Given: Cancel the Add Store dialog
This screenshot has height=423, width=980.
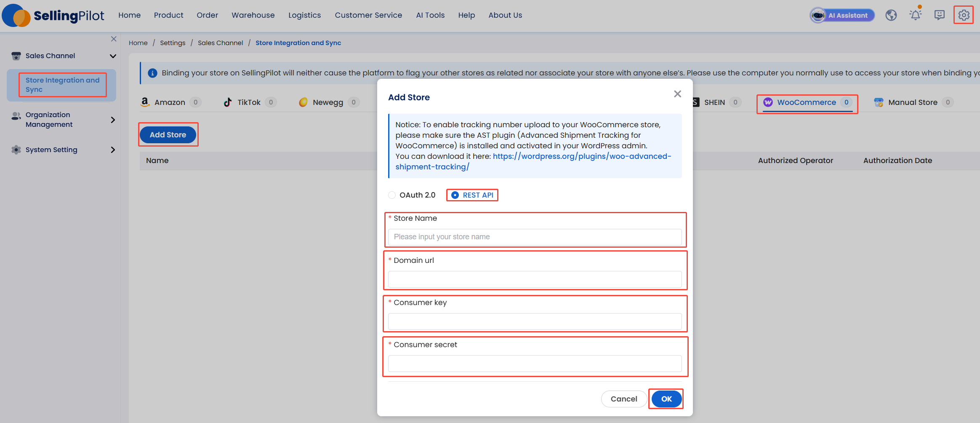Looking at the screenshot, I should coord(624,399).
